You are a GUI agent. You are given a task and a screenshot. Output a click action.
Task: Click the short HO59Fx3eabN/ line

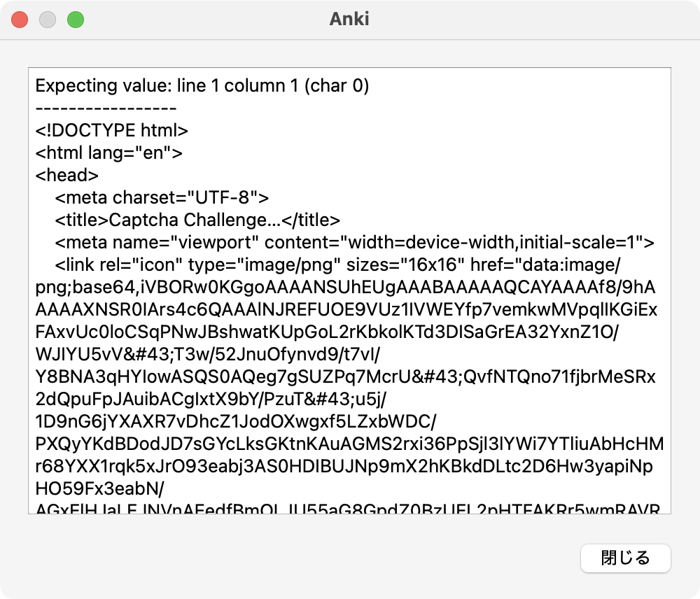pos(101,489)
